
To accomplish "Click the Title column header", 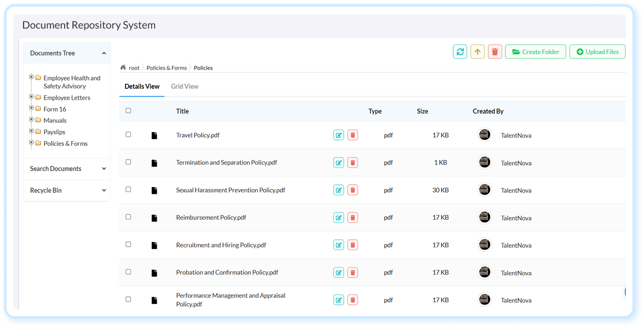I will click(x=183, y=111).
